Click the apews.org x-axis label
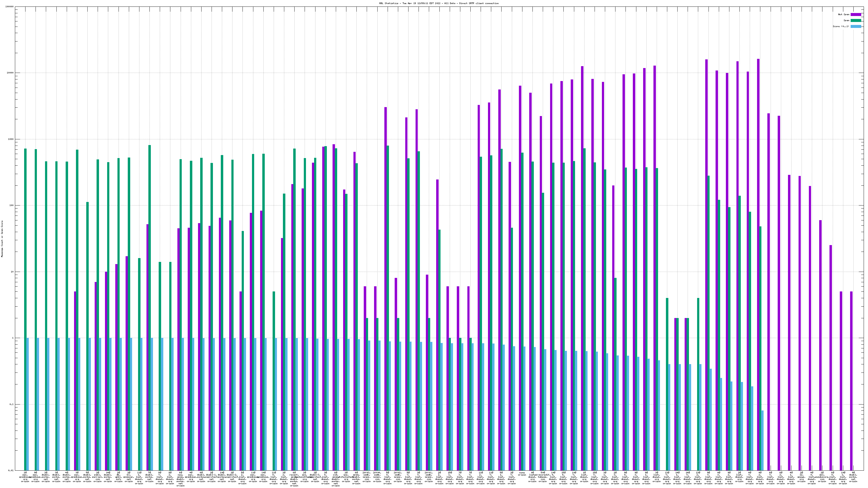Screen dimensions: 868x488 click(x=801, y=477)
